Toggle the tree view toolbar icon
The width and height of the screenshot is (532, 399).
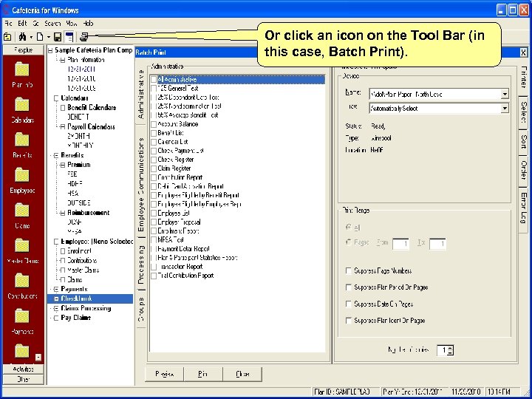click(x=69, y=37)
